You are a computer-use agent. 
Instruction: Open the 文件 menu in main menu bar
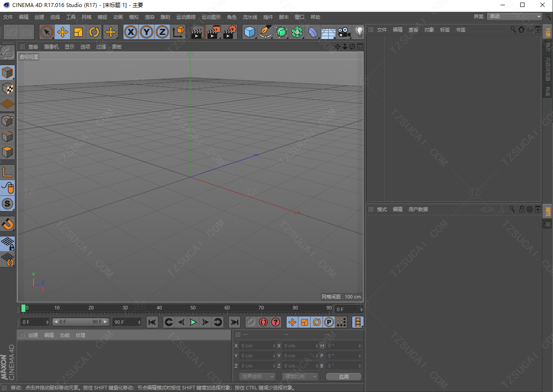(8, 17)
